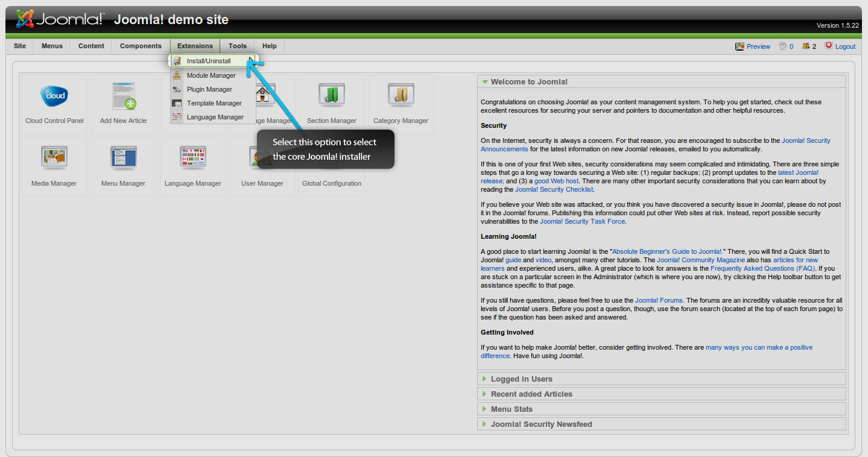Click the Preview link
The width and height of the screenshot is (868, 457).
(758, 46)
